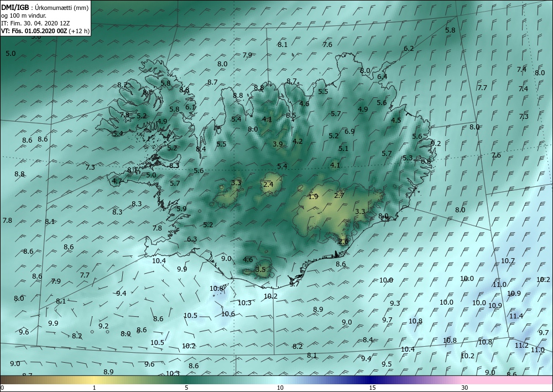
Task: Click the colour scale label "10"
Action: [280, 388]
